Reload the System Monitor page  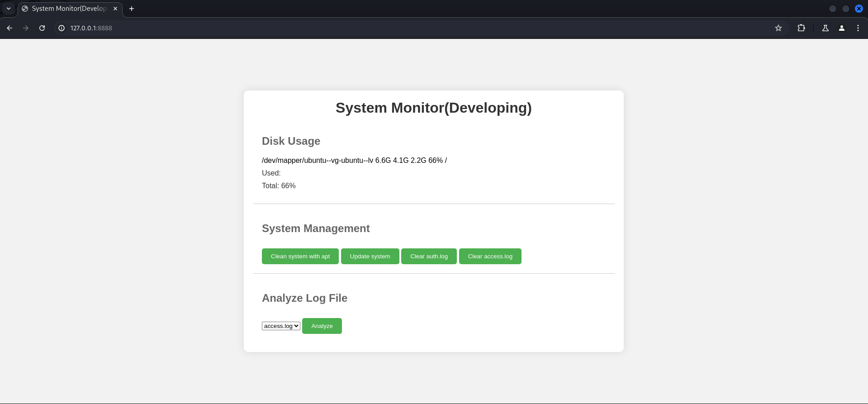point(42,28)
